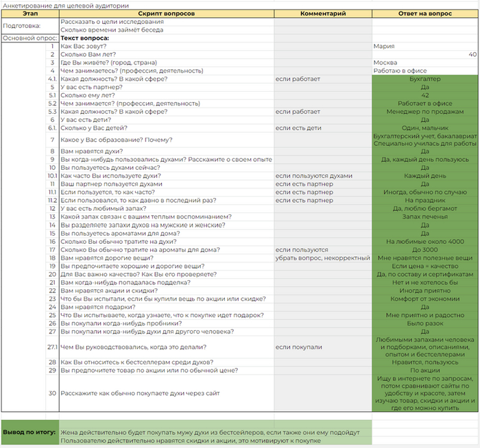
Task: Select the answer "Да, люблю бергамот"
Action: click(424, 209)
